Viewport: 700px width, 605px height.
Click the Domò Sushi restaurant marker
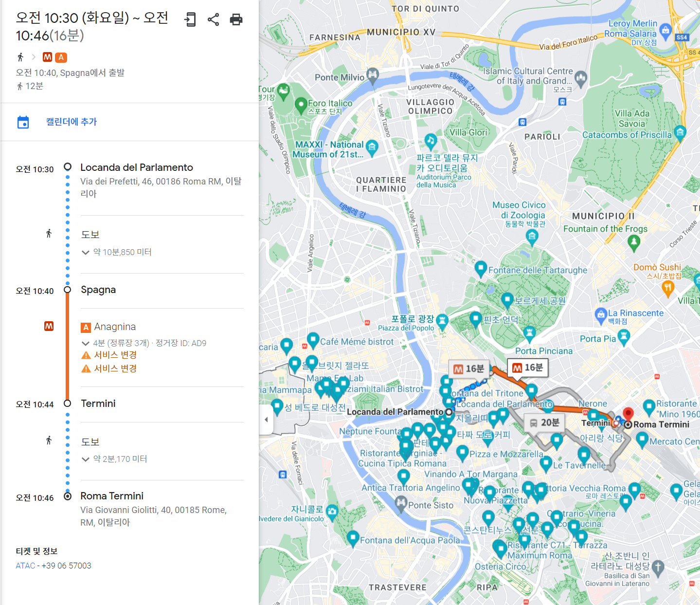(668, 289)
